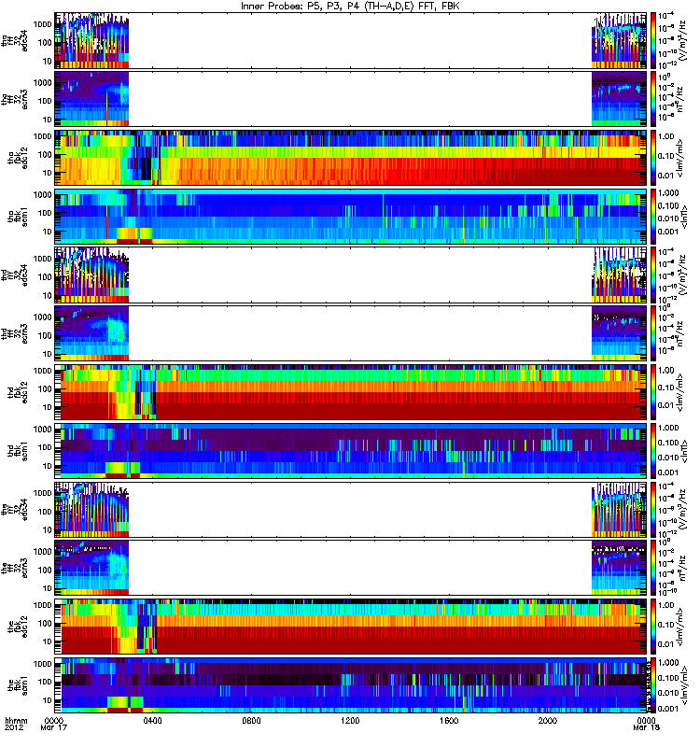Click the thd fff edc34 color bar
Viewport: 700px width, 747px height.
[x=652, y=275]
